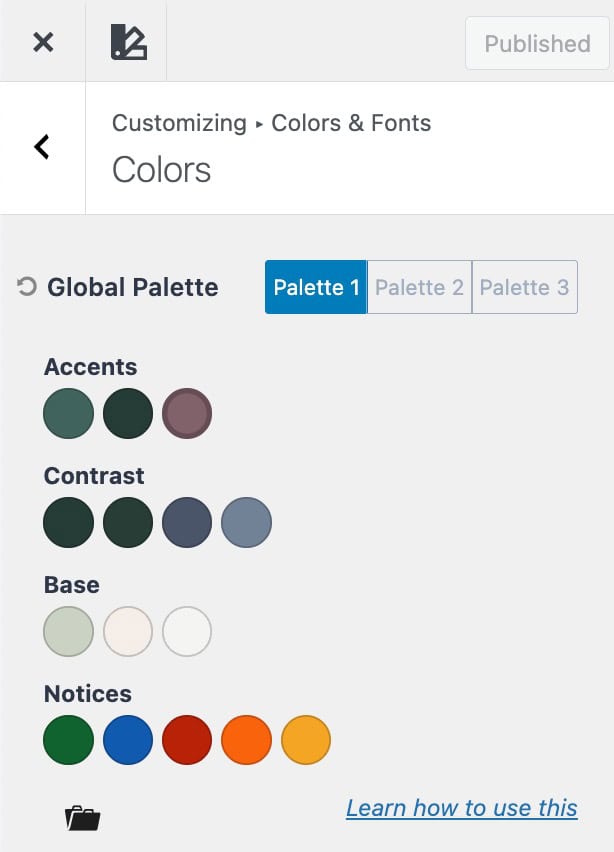This screenshot has height=852, width=614.
Task: Click the off-white Base color circle
Action: click(x=128, y=631)
